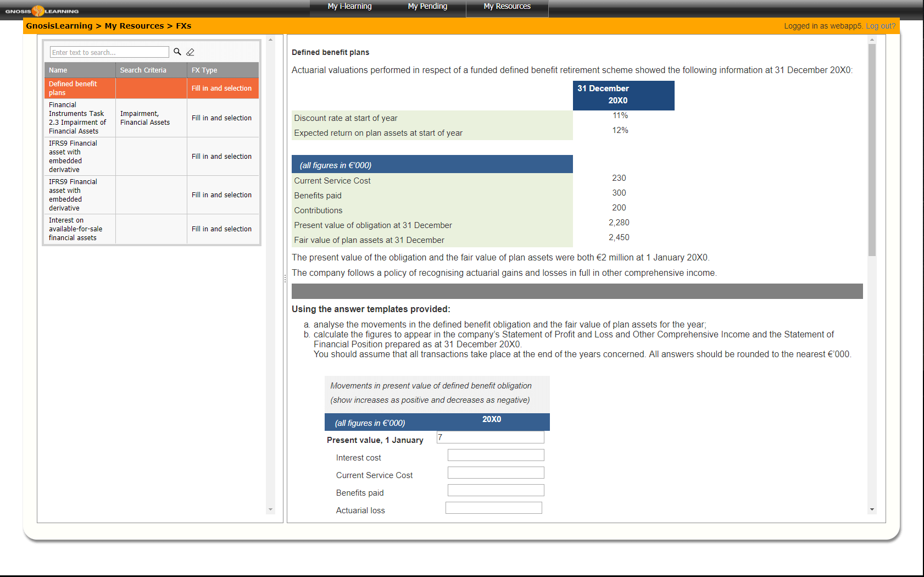Click the splitter handle between the panels

pos(285,279)
